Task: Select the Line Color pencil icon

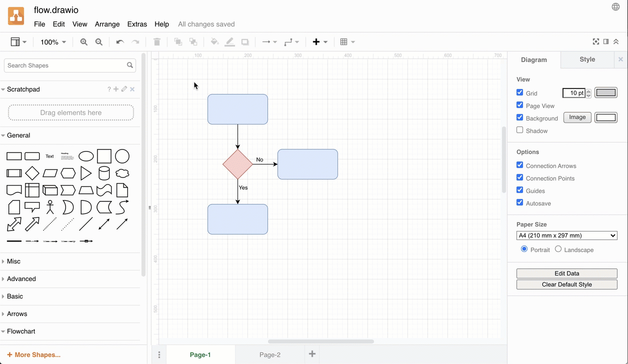Action: [x=229, y=42]
